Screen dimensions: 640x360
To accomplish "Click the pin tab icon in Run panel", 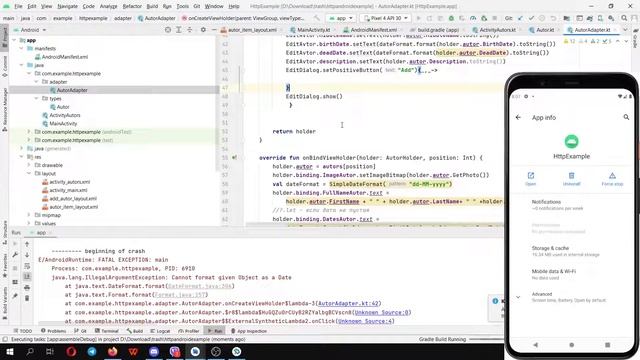I will coord(15,296).
